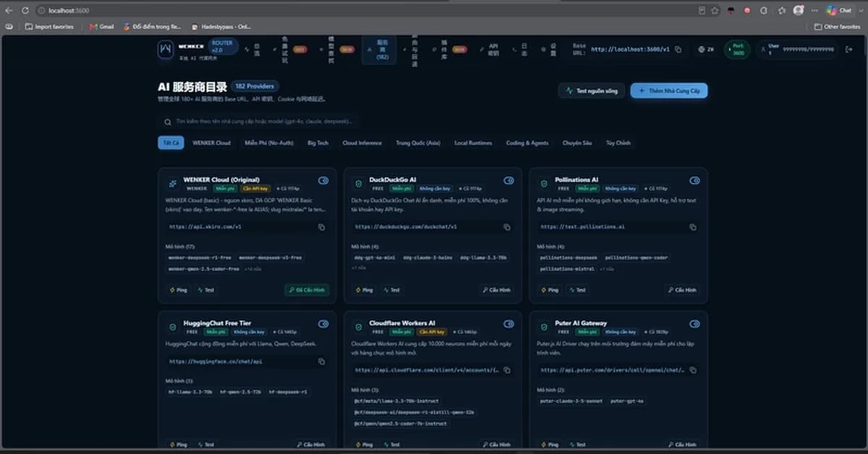Viewport: 868px width, 454px height.
Task: Select the Trung Quốc (Asia) filter
Action: pyautogui.click(x=418, y=143)
